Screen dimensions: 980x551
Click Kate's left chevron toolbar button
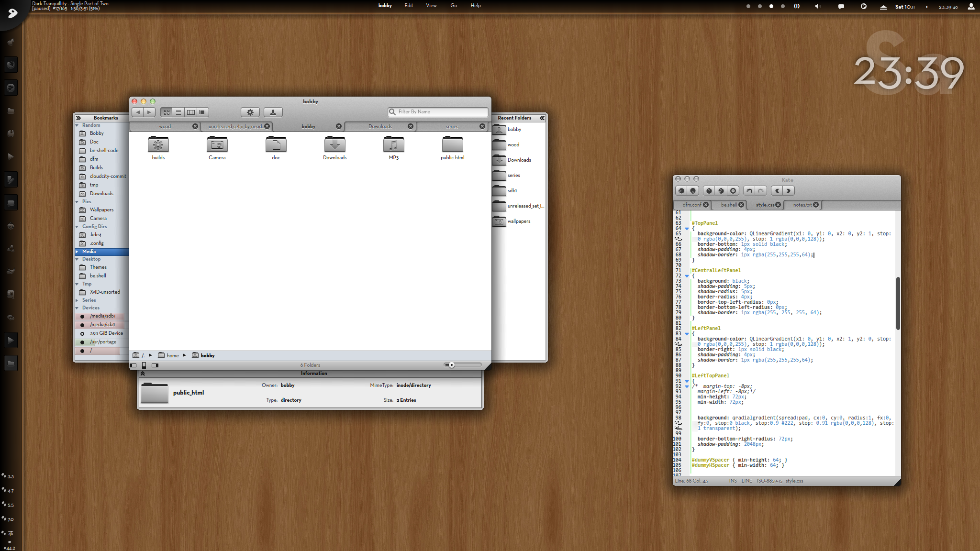click(x=777, y=190)
